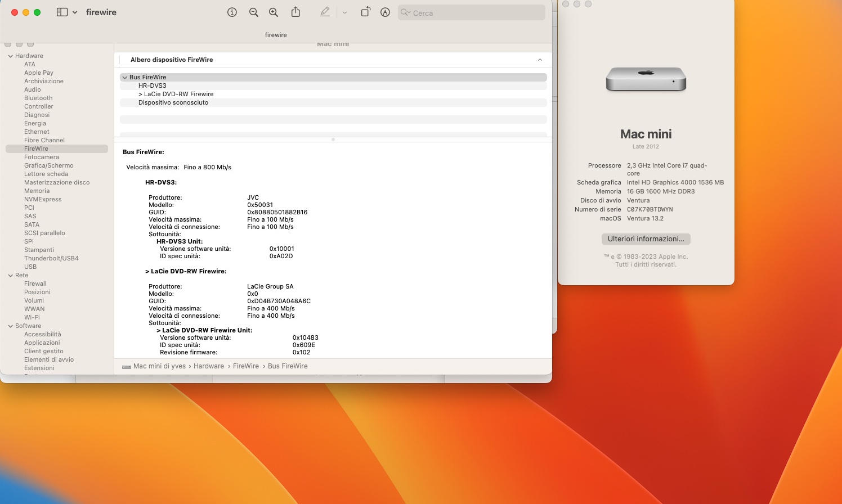Collapse the Albero dispositivo FireWire panel chevron
The height and width of the screenshot is (504, 842).
540,60
